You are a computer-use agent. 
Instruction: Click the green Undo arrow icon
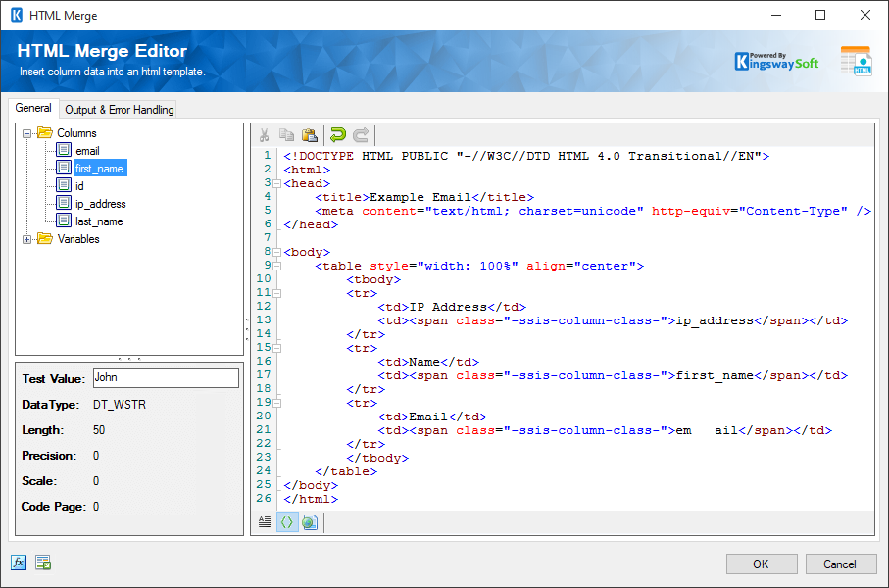(x=338, y=135)
